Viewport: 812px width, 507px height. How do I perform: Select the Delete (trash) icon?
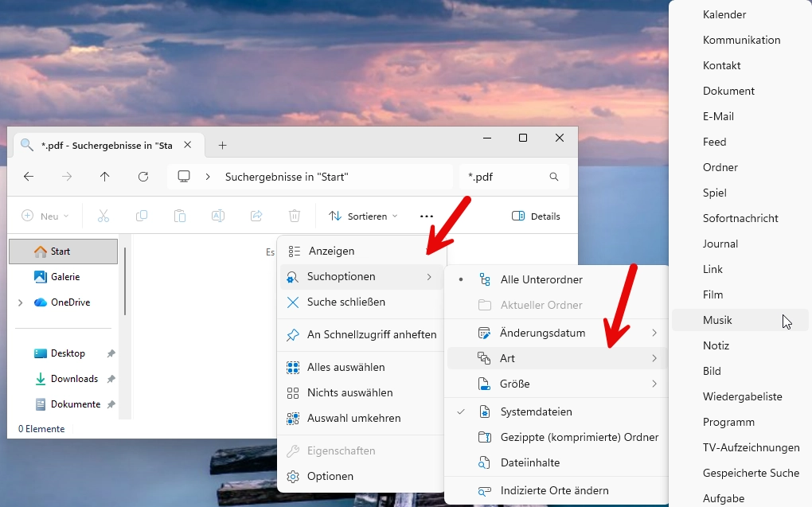coord(295,216)
